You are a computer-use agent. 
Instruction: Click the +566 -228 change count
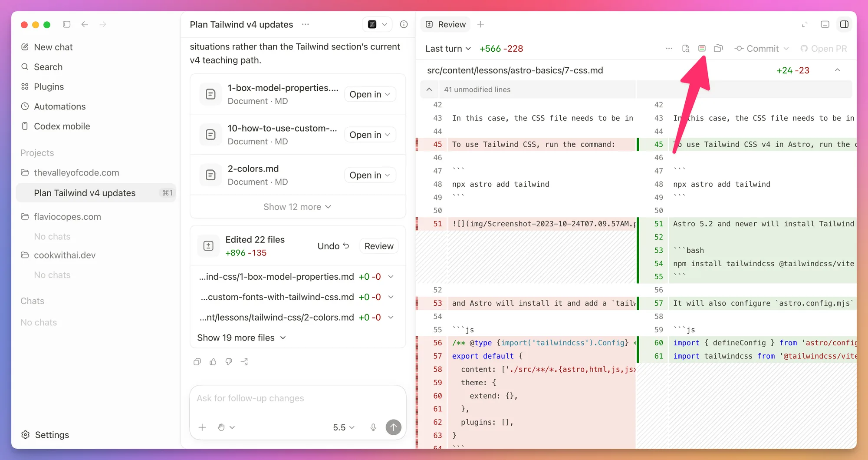point(501,49)
